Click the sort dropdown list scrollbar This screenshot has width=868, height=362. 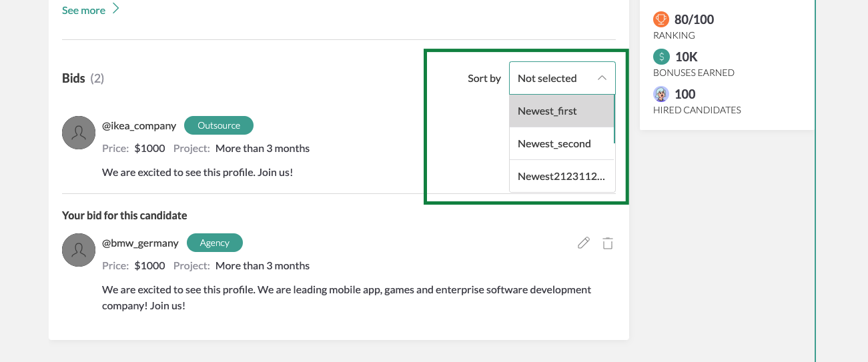(x=614, y=120)
